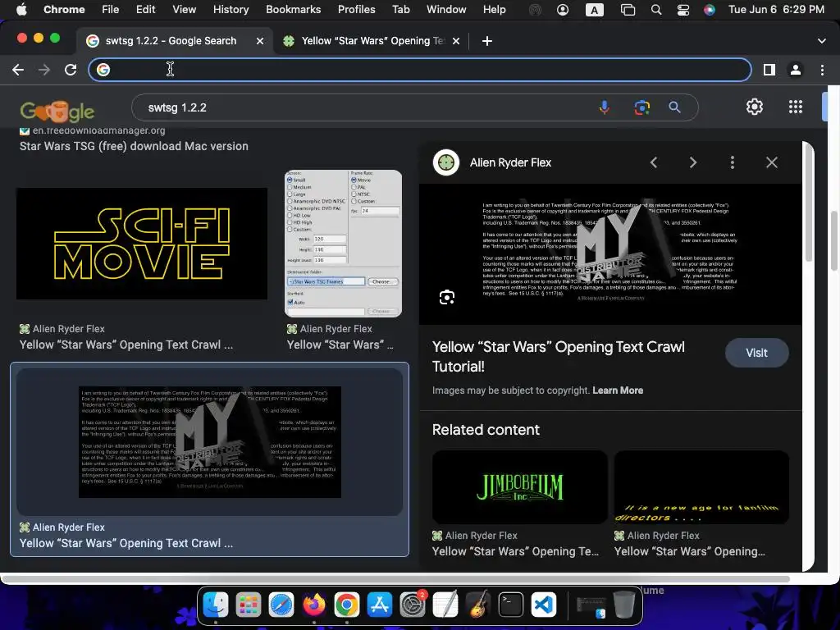Open App Store from the Dock

(379, 605)
